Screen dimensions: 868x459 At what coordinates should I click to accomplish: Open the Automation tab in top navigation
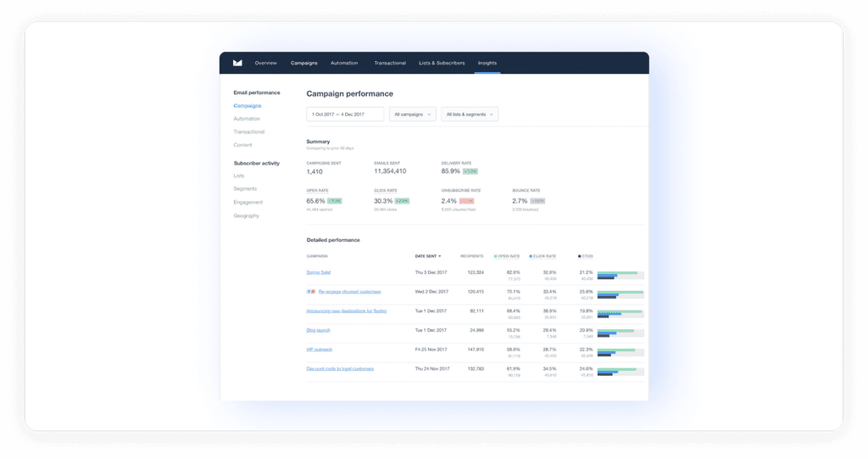click(344, 63)
